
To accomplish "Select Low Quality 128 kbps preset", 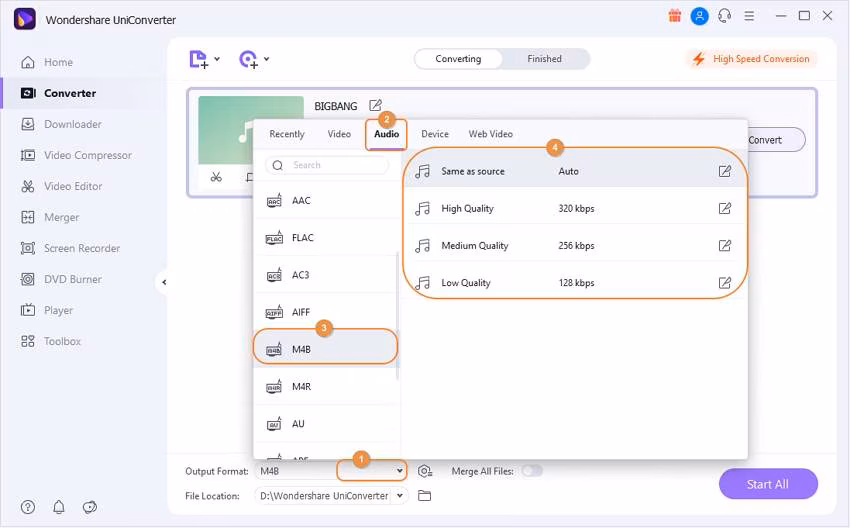I will [575, 283].
